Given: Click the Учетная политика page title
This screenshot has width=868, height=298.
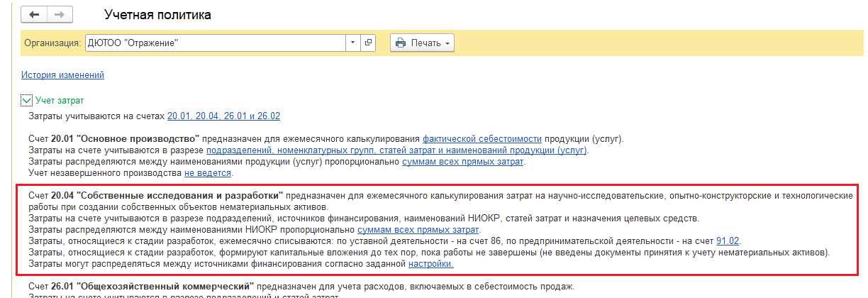Looking at the screenshot, I should 157,15.
